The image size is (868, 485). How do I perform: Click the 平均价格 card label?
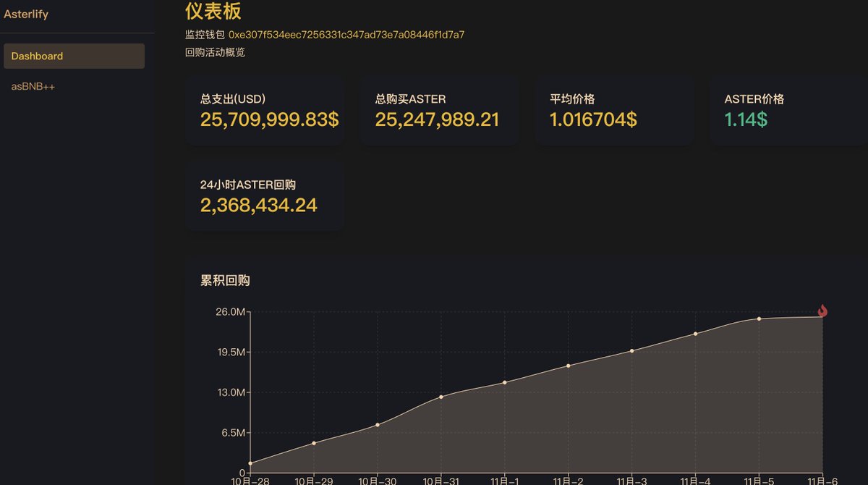point(572,99)
